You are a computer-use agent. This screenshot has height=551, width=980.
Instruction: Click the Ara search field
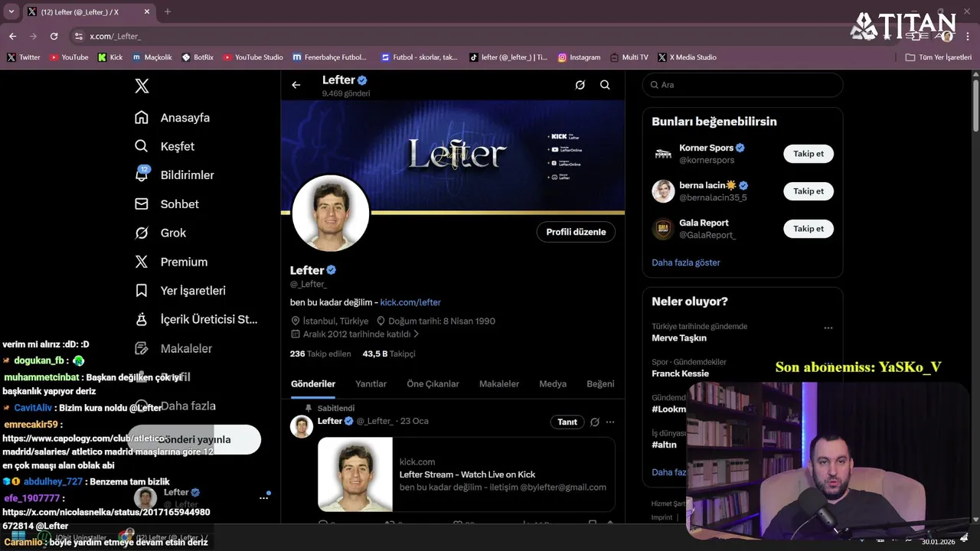click(743, 85)
